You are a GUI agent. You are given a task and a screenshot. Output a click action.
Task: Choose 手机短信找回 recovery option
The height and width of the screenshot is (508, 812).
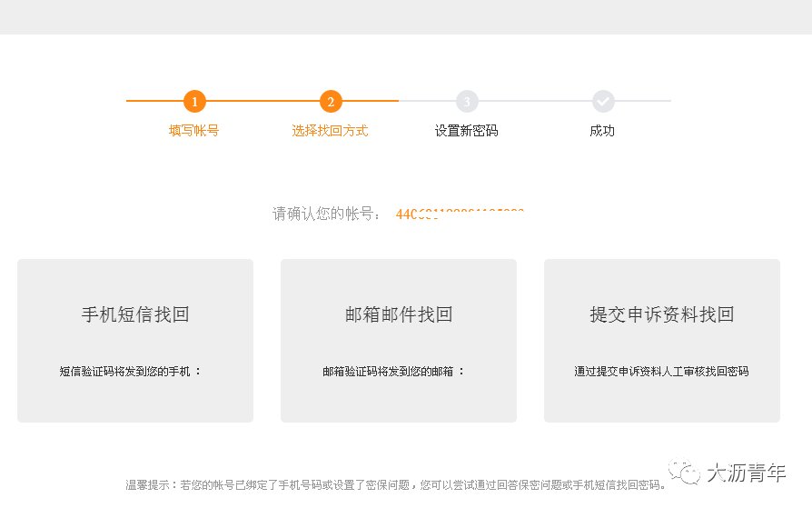point(135,341)
